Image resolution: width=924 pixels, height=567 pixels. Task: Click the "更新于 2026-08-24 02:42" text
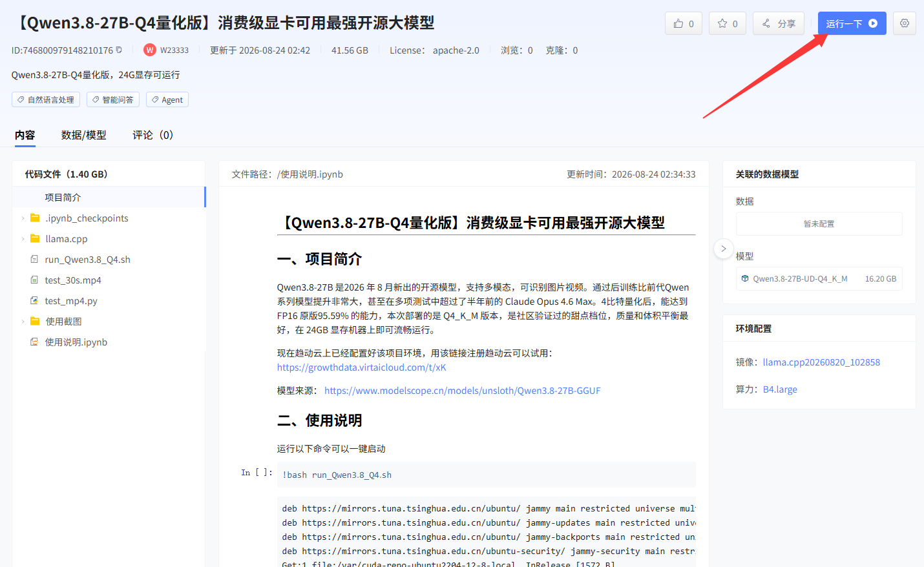260,50
